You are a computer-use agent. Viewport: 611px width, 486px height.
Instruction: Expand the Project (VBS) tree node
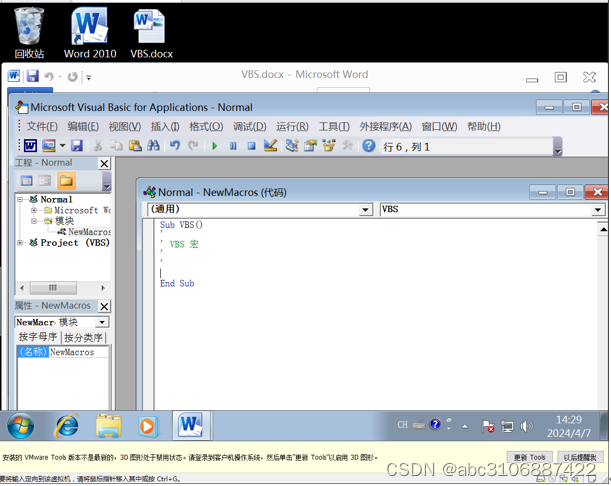20,242
